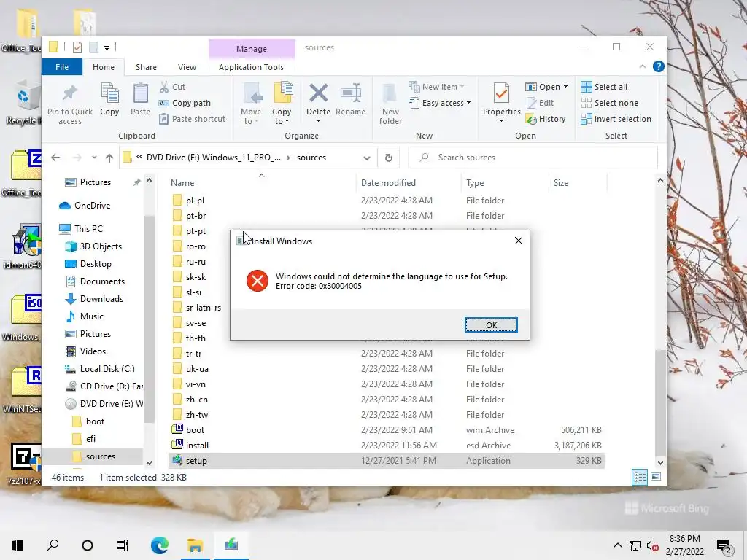Image resolution: width=747 pixels, height=560 pixels.
Task: Select the zh-tw folder
Action: 387,415
